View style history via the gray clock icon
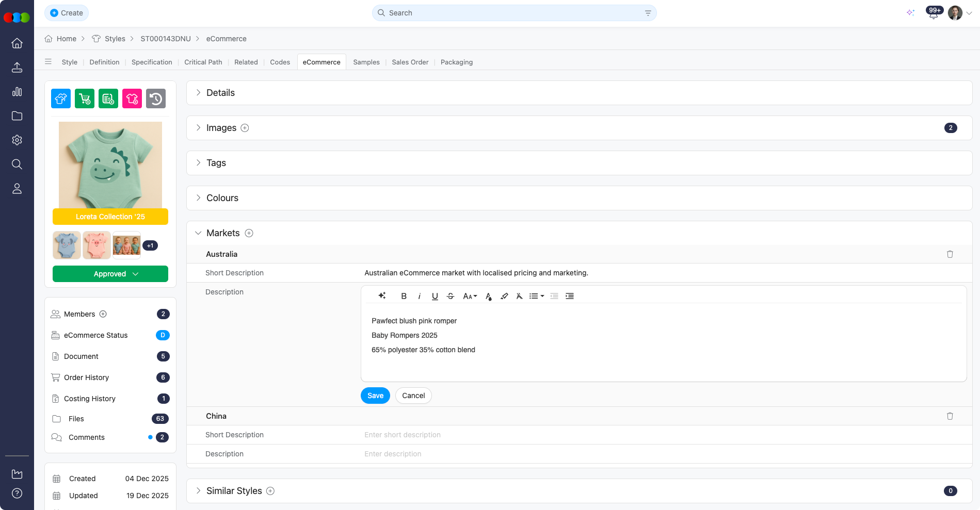Image resolution: width=980 pixels, height=510 pixels. (156, 98)
